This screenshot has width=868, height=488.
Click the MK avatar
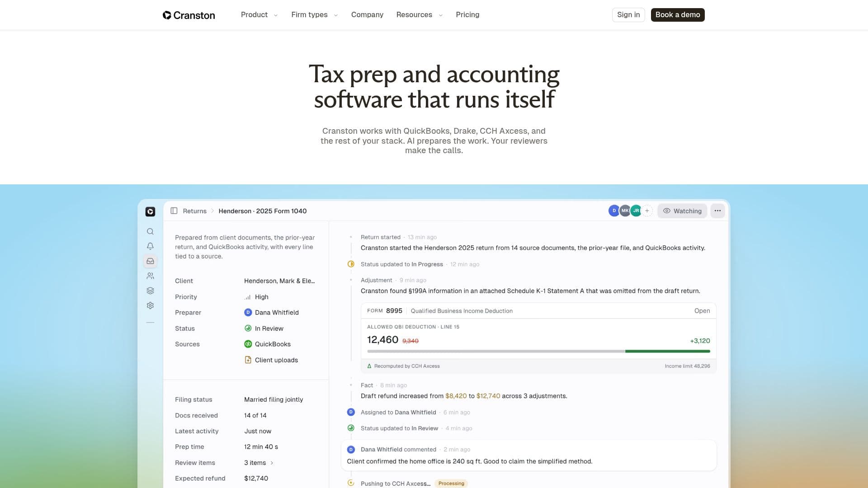point(625,211)
